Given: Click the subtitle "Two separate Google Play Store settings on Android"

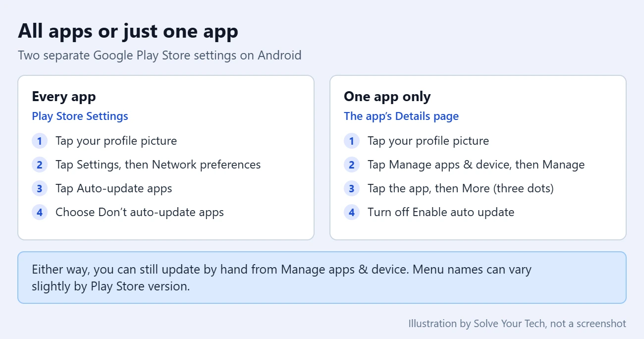Looking at the screenshot, I should (x=160, y=55).
